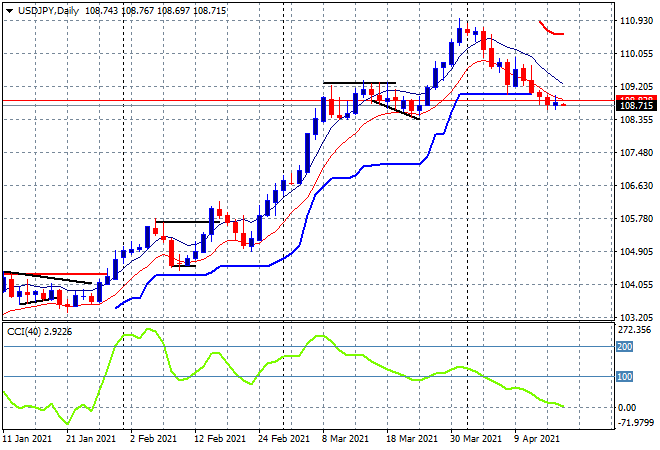Click the 104.905 price axis label
This screenshot has width=660, height=450.
point(636,251)
